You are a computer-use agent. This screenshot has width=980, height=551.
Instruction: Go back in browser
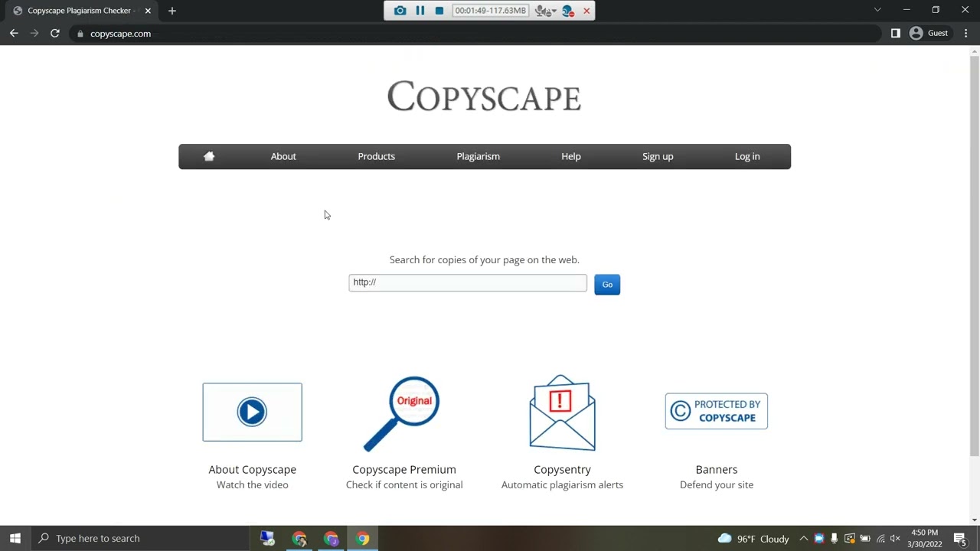(14, 34)
